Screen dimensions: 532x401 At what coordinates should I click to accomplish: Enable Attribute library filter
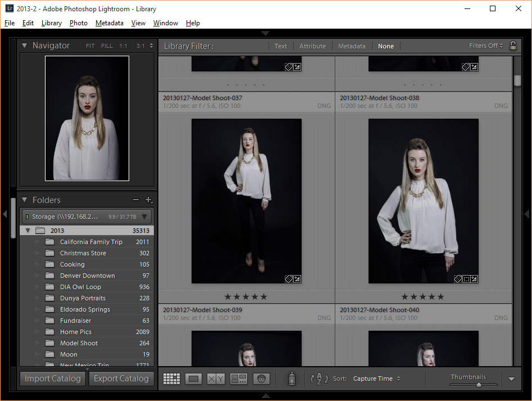click(312, 46)
